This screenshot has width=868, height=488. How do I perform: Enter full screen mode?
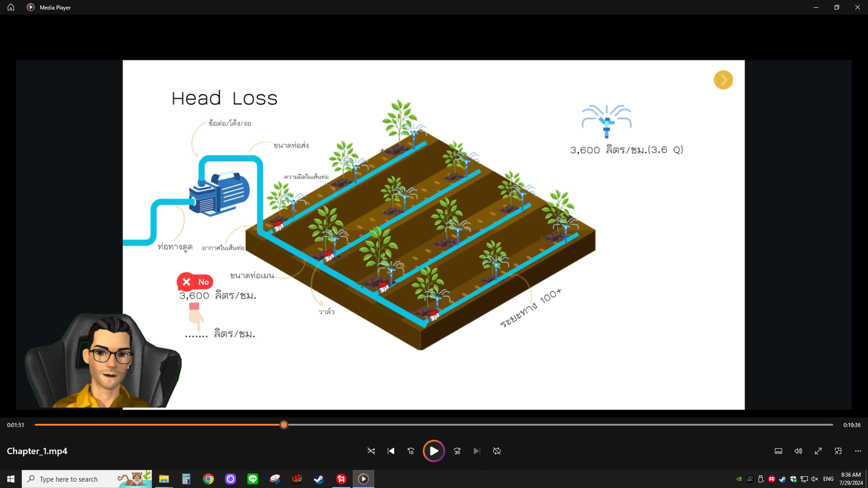click(x=818, y=451)
